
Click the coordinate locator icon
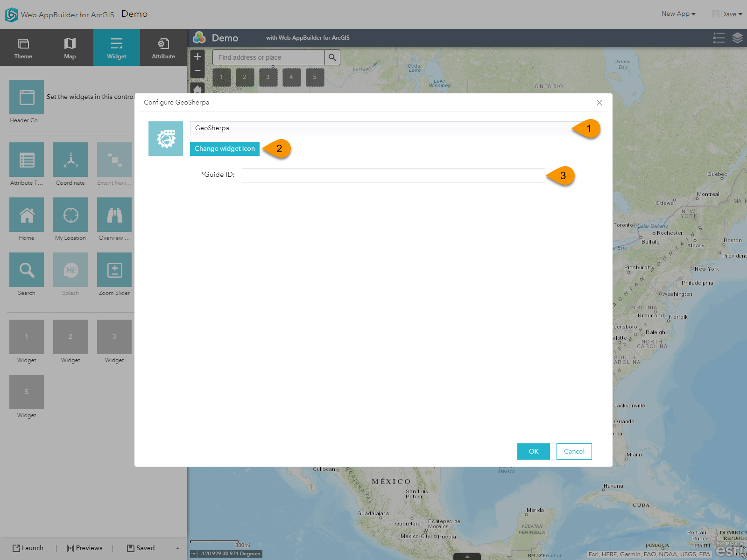pos(194,554)
